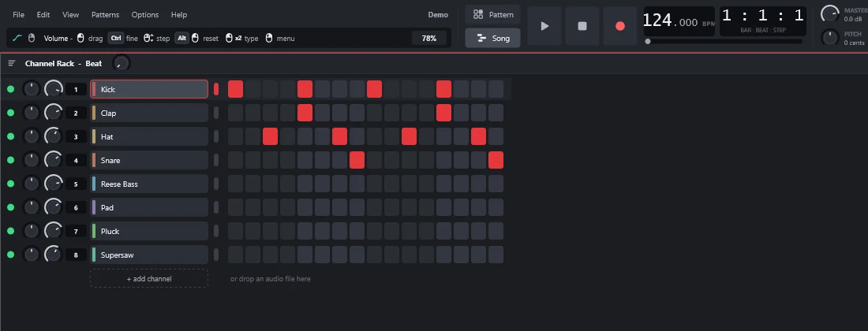Click the add channel button
Screen dimensions: 868x331
(149, 278)
